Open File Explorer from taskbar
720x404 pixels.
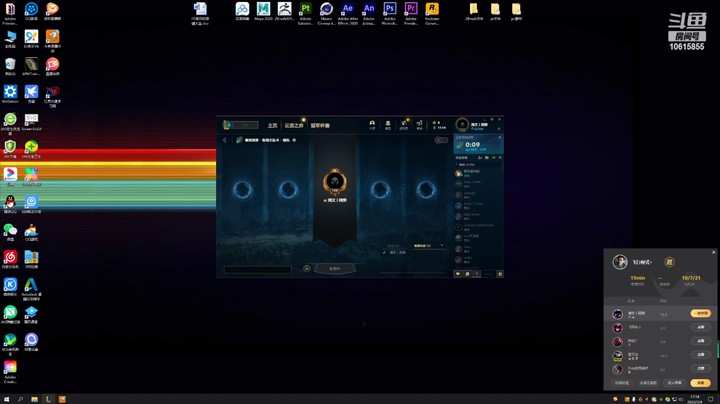click(x=34, y=399)
